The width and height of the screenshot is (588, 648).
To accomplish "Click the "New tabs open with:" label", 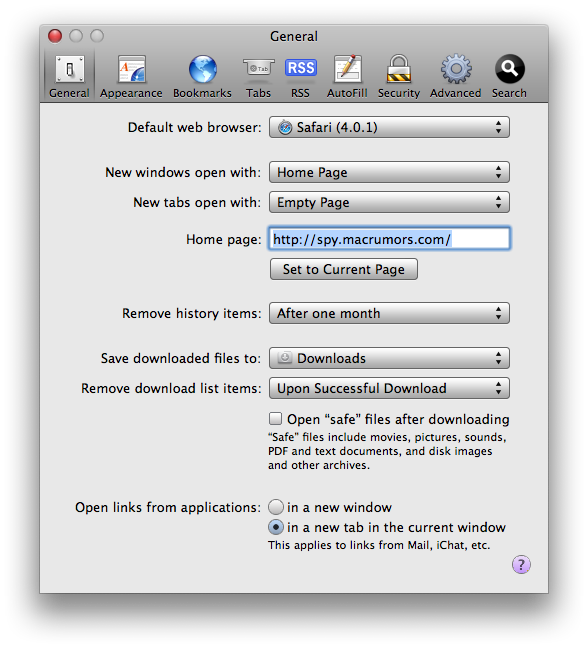I will (197, 203).
